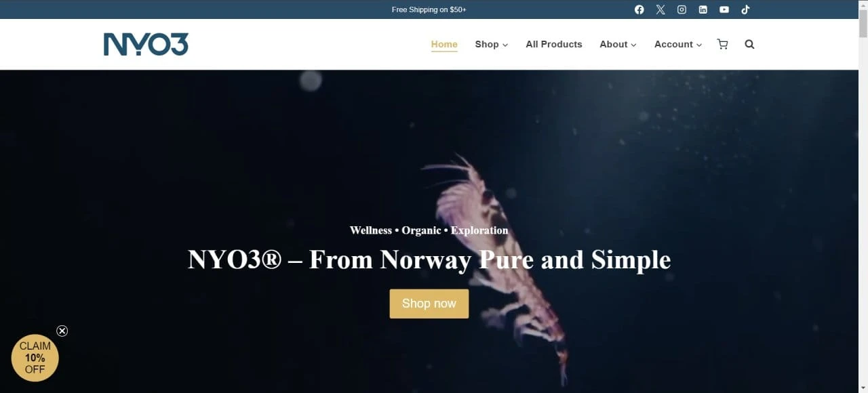Dismiss the Claim 10% Off popup badge

point(62,331)
